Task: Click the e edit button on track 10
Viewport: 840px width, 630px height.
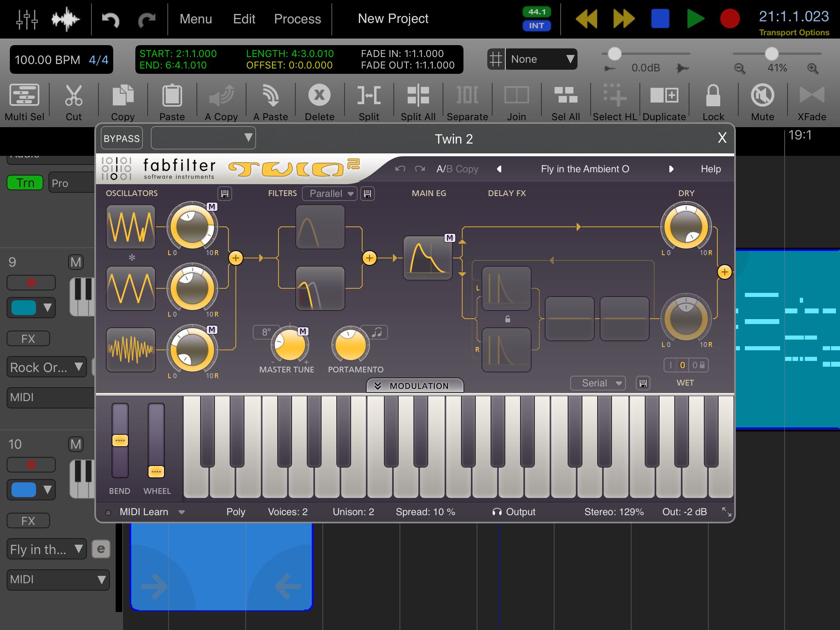Action: pos(101,549)
